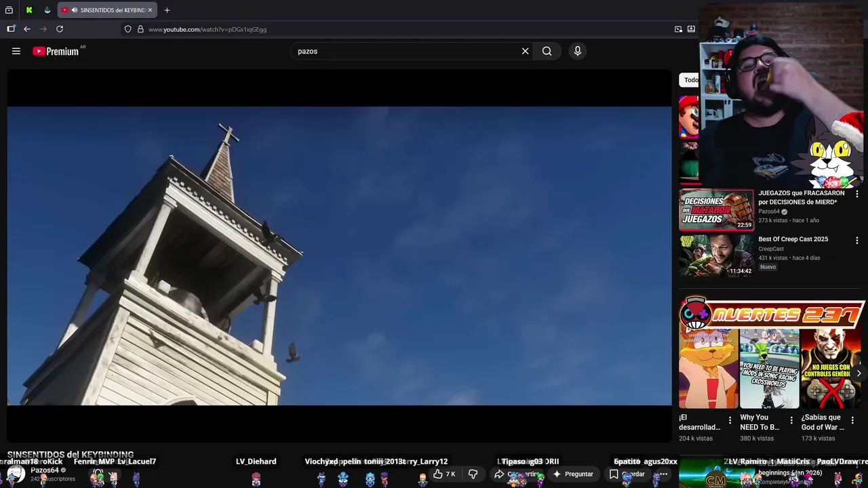The width and height of the screenshot is (868, 488).
Task: Go to YouTube Premium home logo
Action: click(x=56, y=51)
